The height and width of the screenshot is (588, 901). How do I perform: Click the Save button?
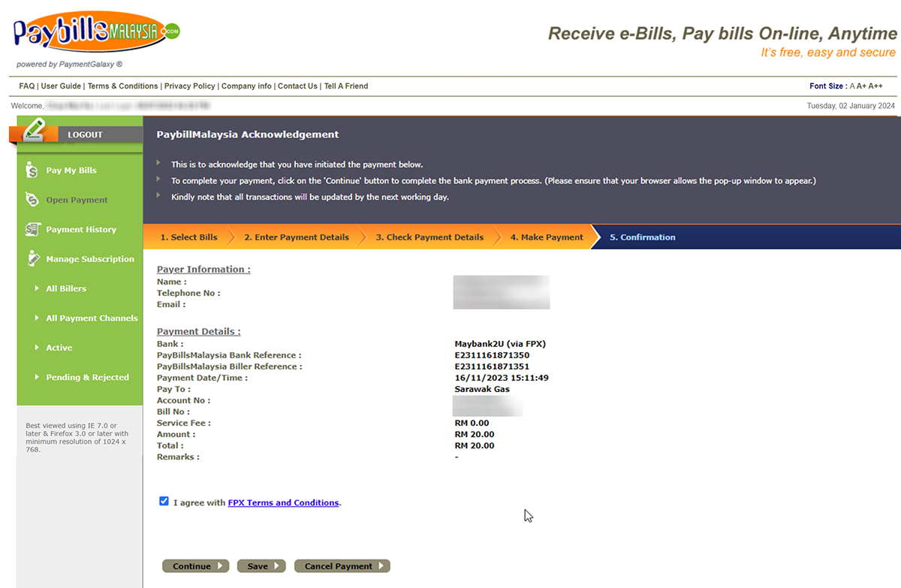coord(261,566)
